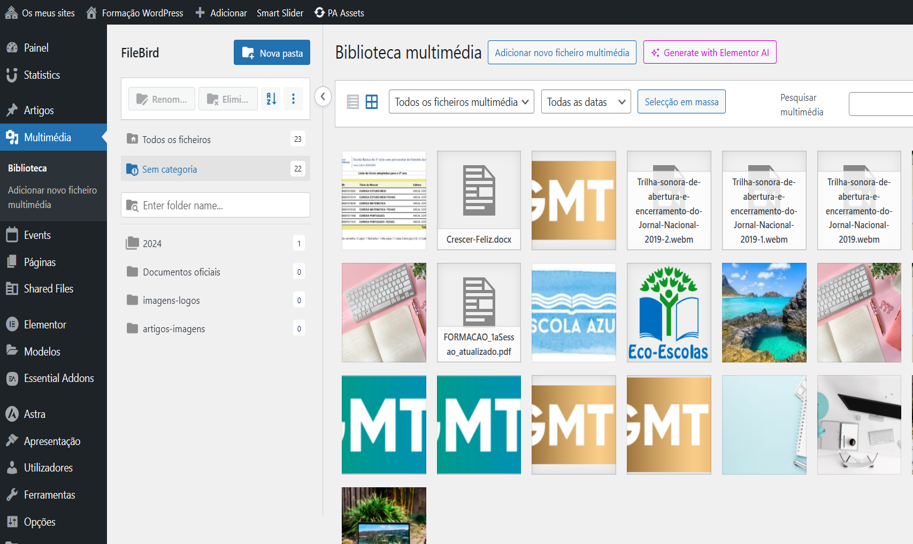Click 'Generate with Elementor AI' button

coord(710,52)
